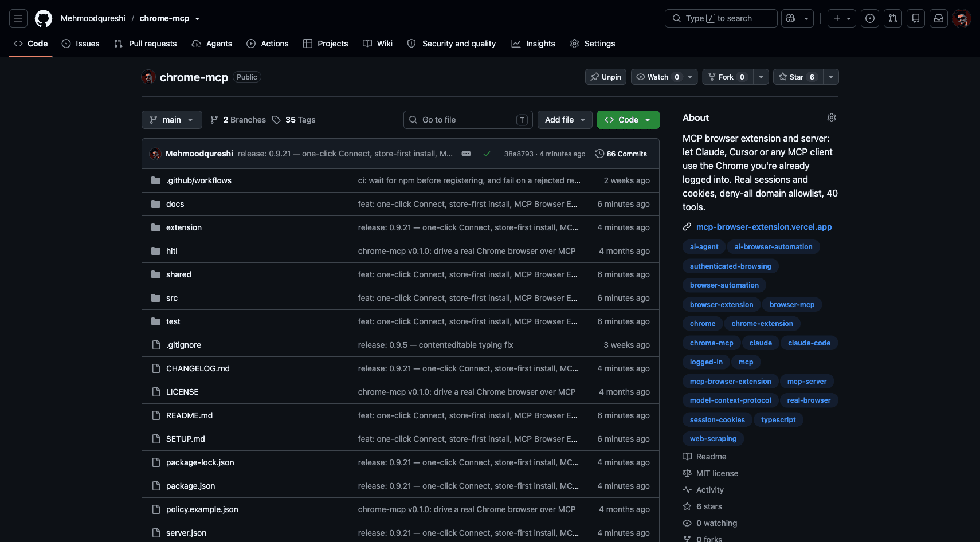
Task: View 2 Branches
Action: [x=238, y=120]
